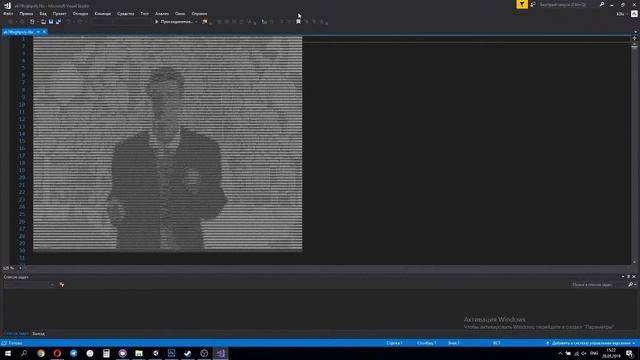Image resolution: width=640 pixels, height=360 pixels.
Task: Open the Отладка menu
Action: pyautogui.click(x=80, y=13)
